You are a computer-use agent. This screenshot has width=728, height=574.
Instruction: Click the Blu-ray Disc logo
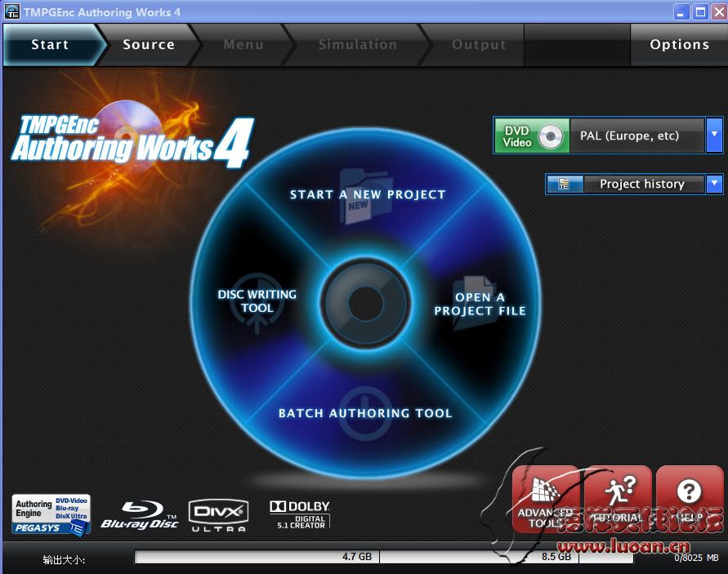point(139,515)
